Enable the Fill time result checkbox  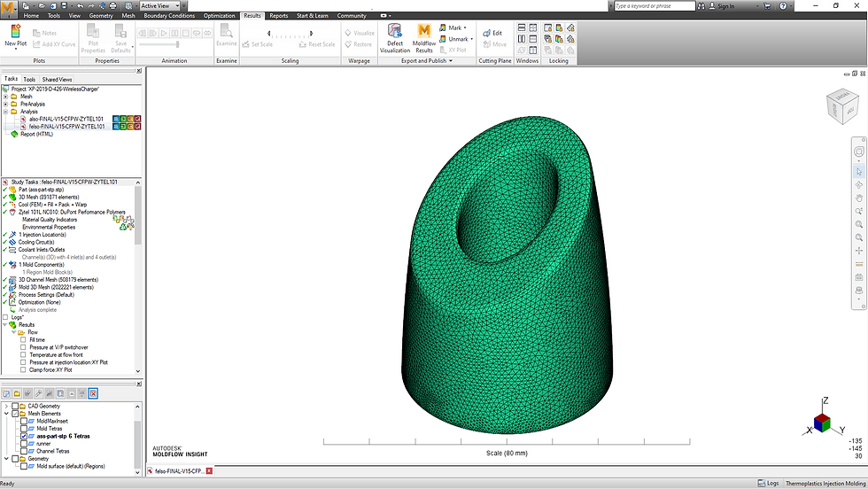click(23, 339)
